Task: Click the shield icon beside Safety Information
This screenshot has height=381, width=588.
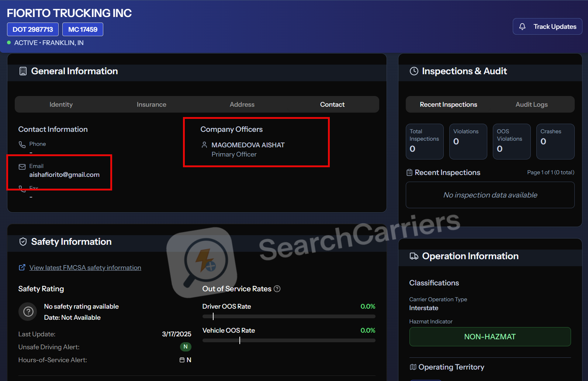Action: (x=23, y=242)
